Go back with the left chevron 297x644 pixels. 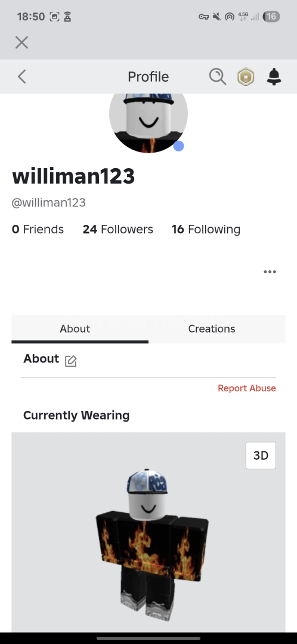(22, 76)
